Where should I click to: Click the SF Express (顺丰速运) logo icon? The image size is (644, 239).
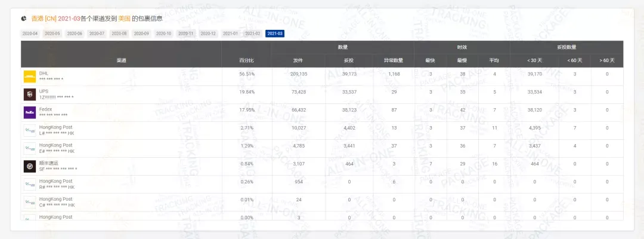click(x=30, y=166)
